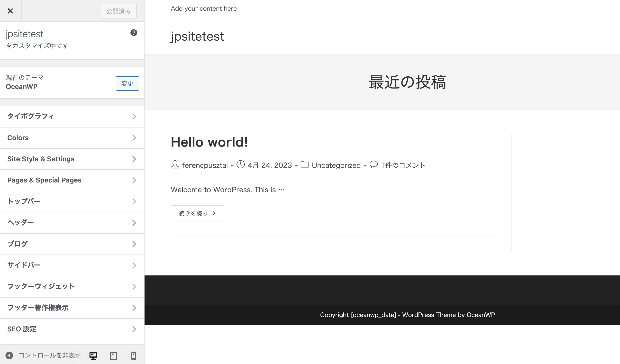Select the タイポグラフィ menu item
Screen dimensions: 620x364
(72, 117)
